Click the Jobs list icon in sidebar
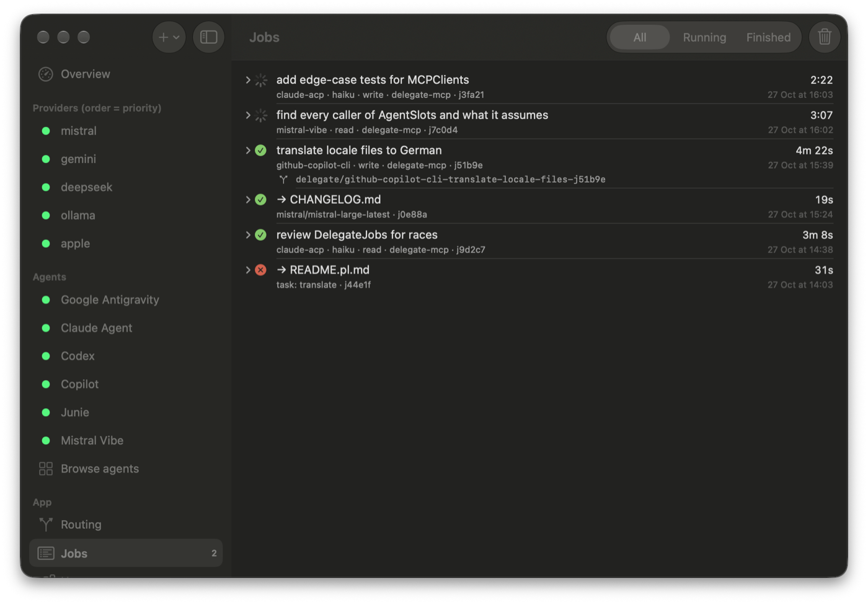The image size is (868, 604). pyautogui.click(x=46, y=553)
